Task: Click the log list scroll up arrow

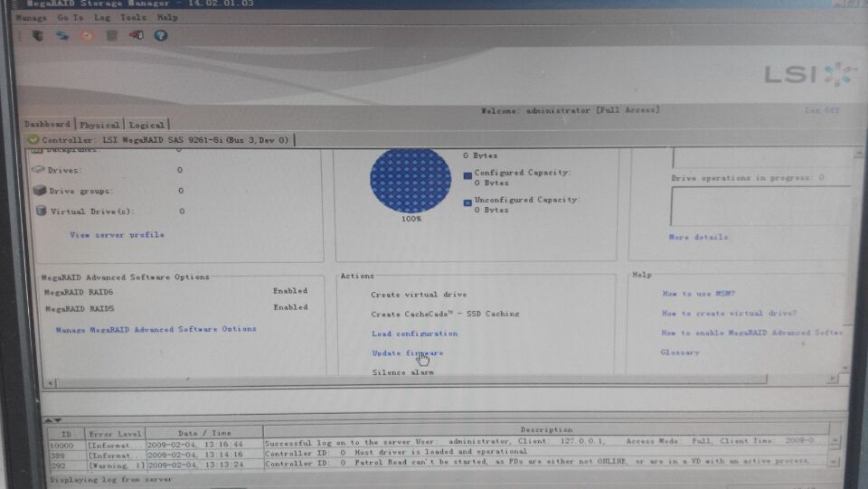Action: [835, 441]
